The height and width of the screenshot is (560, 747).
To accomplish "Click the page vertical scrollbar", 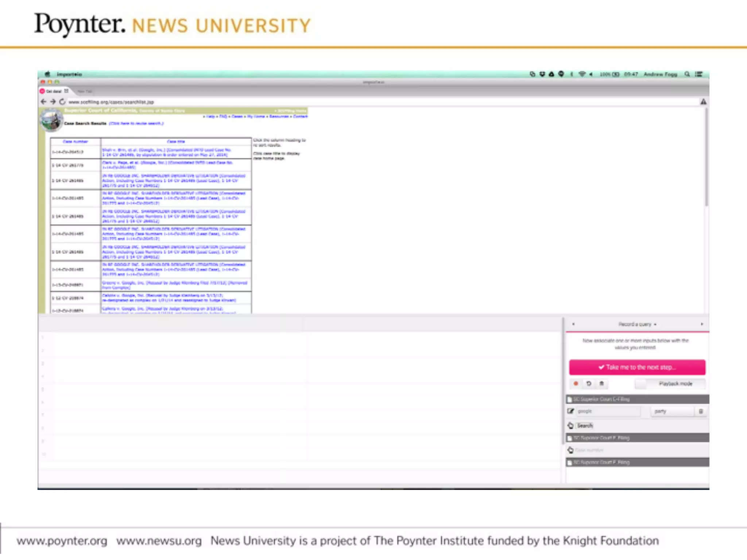I will pyautogui.click(x=706, y=157).
